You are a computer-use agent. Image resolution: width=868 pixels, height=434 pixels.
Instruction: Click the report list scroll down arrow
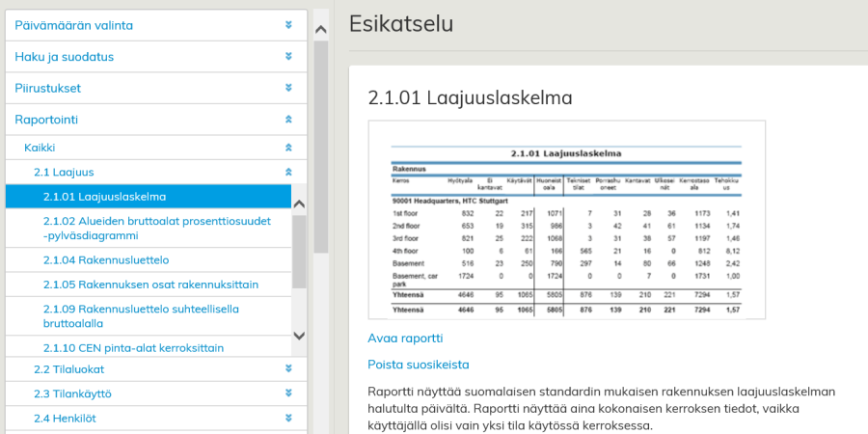point(298,336)
